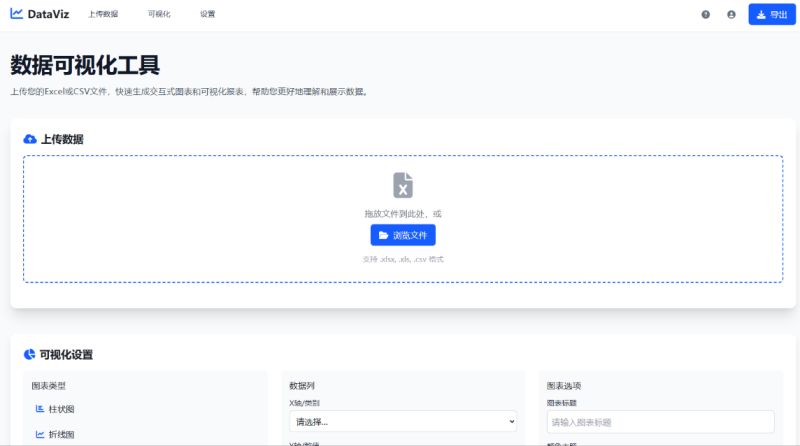Click the 数据列 section label
This screenshot has height=446, width=800.
click(302, 386)
